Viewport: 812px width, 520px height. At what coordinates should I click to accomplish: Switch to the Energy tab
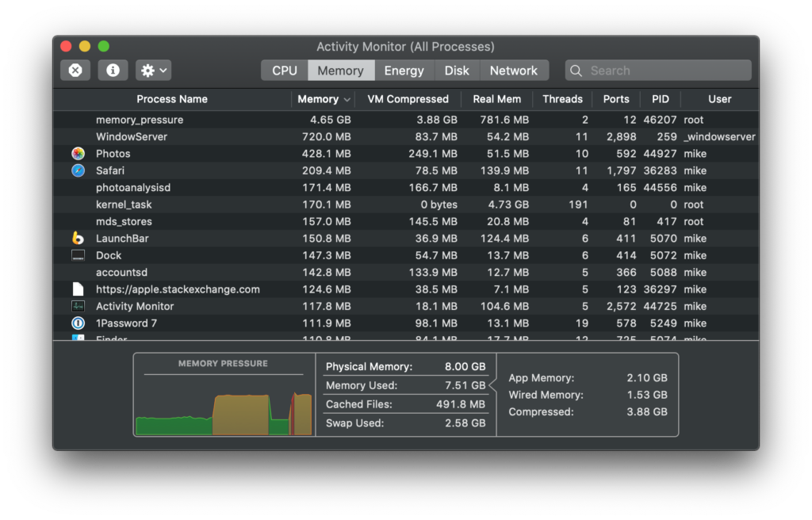[x=404, y=70]
